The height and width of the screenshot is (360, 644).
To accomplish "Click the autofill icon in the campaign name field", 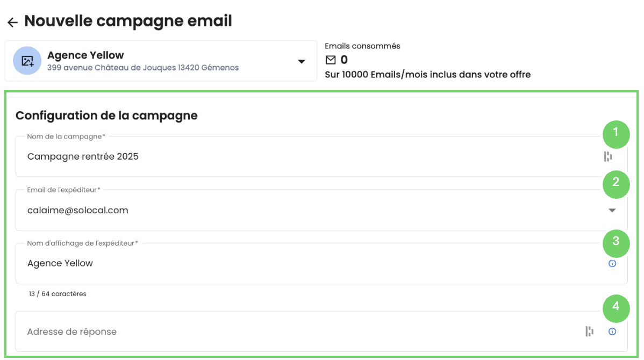I will coord(607,156).
